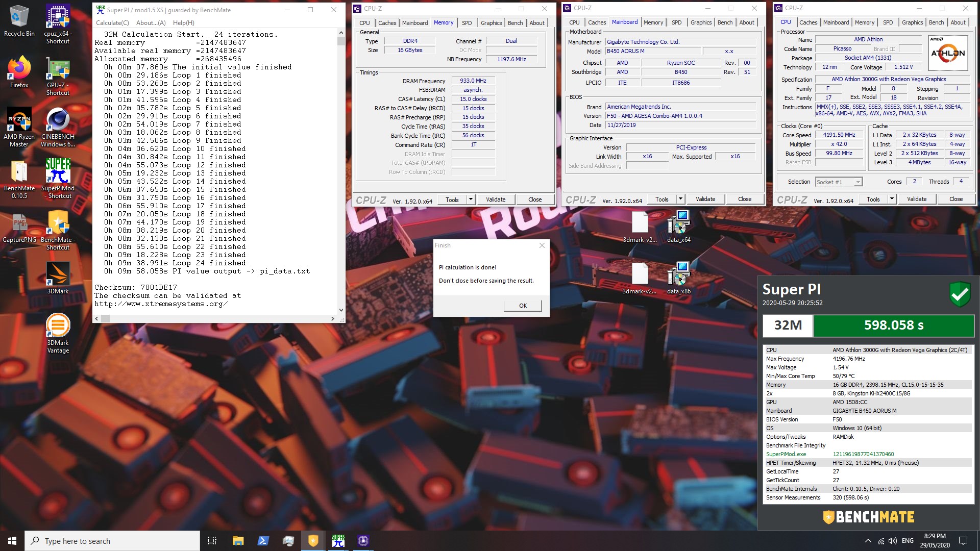Select upper 3dmark-v2 file icon
Screen dimensions: 980x551
click(x=640, y=227)
